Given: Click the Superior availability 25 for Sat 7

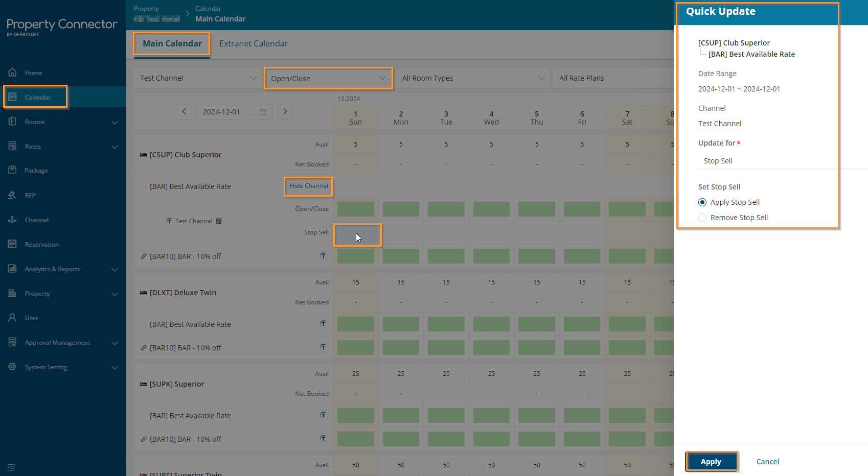Looking at the screenshot, I should tap(627, 374).
